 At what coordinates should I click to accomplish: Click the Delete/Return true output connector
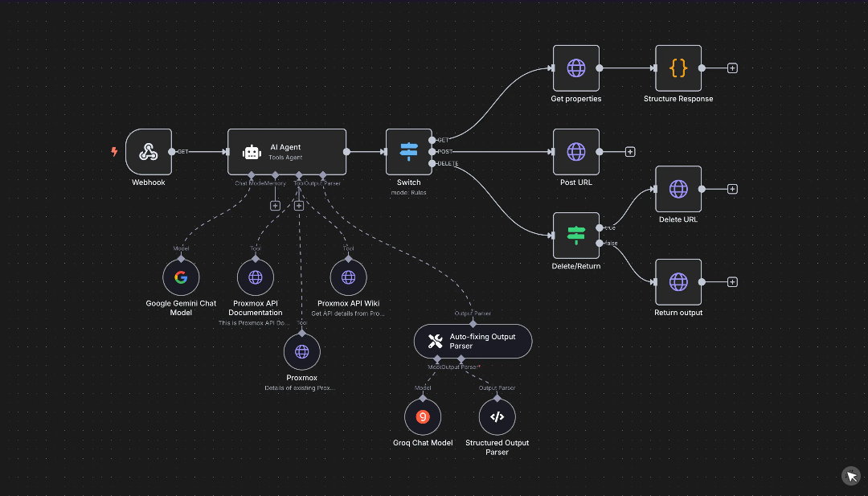[600, 228]
